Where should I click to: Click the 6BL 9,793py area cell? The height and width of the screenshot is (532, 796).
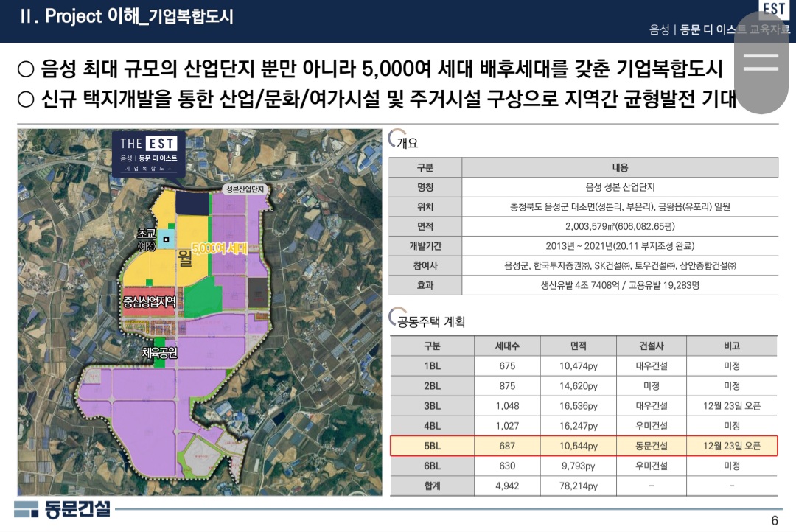point(579,466)
